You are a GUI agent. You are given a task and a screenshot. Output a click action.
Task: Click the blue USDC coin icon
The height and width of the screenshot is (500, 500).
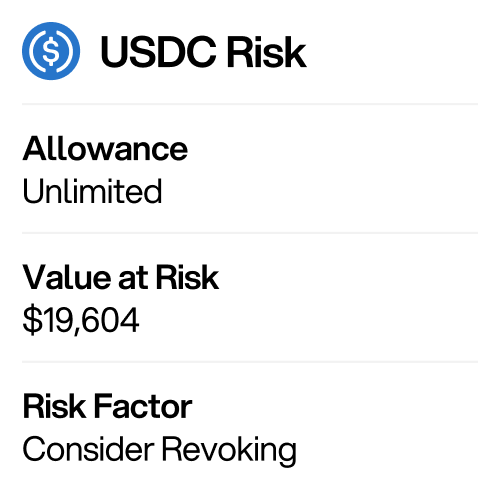click(51, 51)
